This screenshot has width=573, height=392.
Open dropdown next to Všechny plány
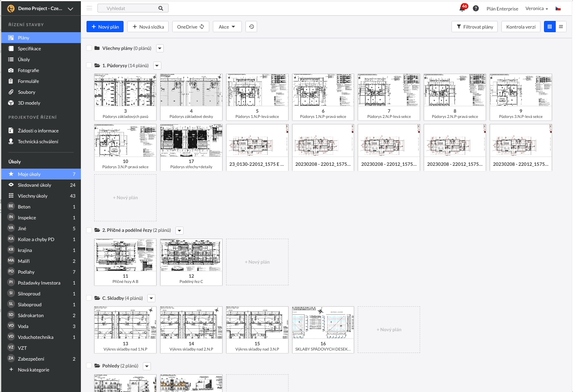pyautogui.click(x=160, y=48)
